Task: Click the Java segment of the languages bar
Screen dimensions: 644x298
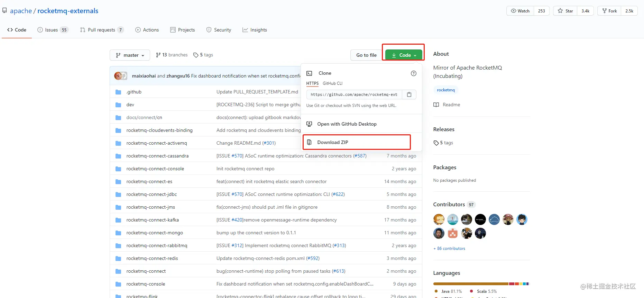Action: click(x=471, y=284)
